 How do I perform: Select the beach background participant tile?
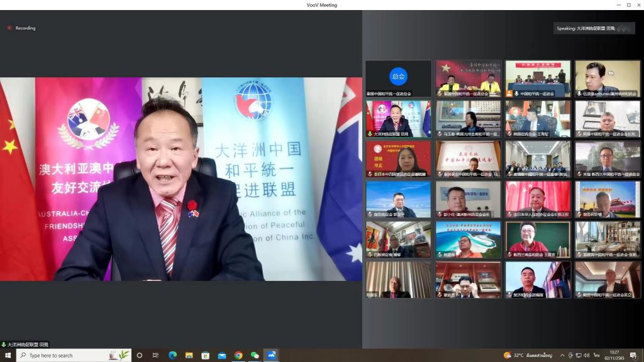[x=468, y=239]
